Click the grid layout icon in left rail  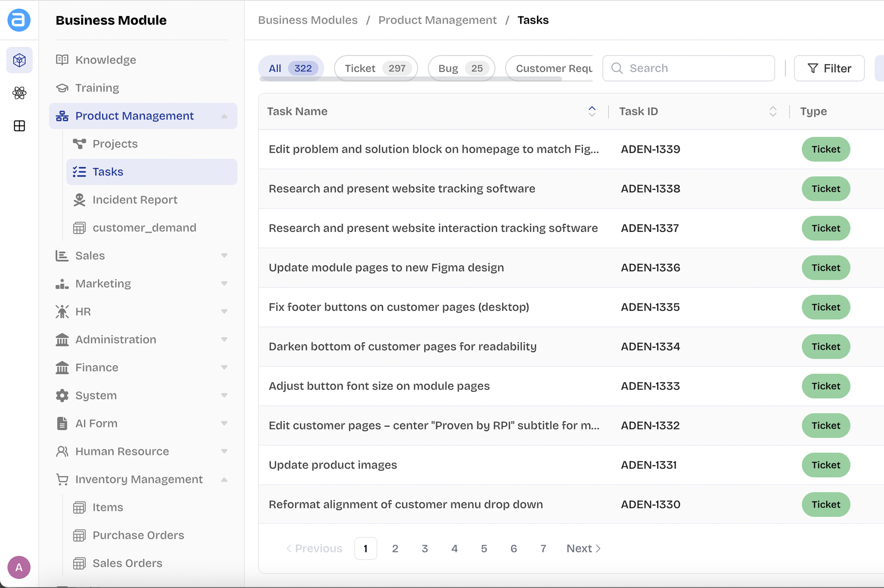pos(19,126)
